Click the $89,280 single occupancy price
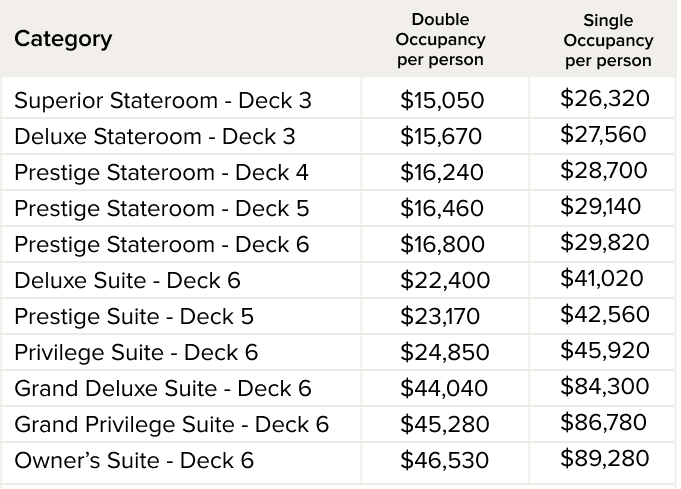681x489 pixels. coord(604,459)
